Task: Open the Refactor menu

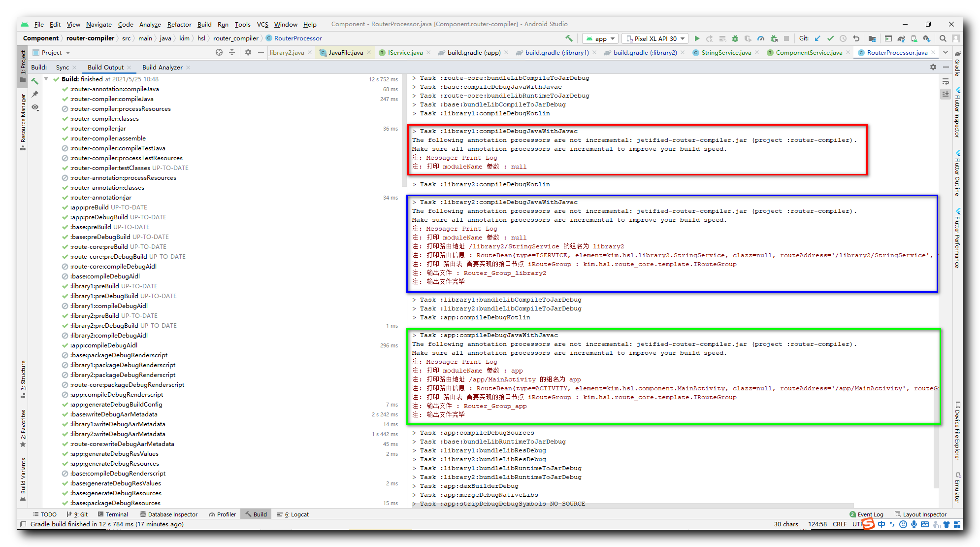Action: point(179,24)
